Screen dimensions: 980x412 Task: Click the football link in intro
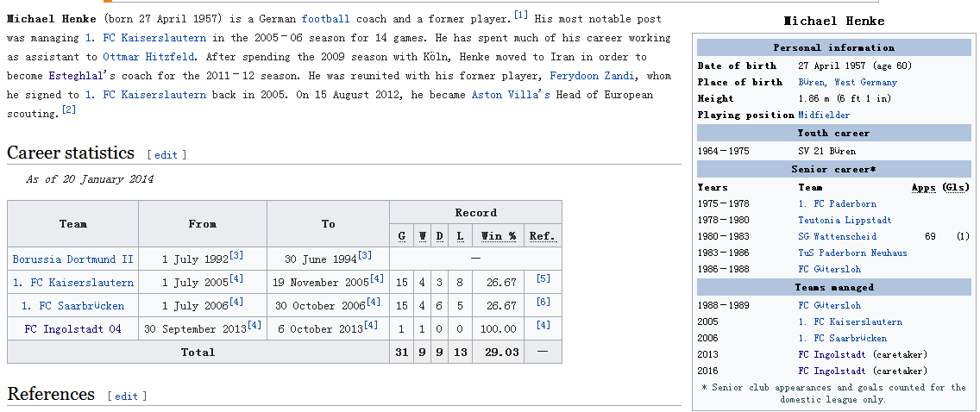coord(325,19)
